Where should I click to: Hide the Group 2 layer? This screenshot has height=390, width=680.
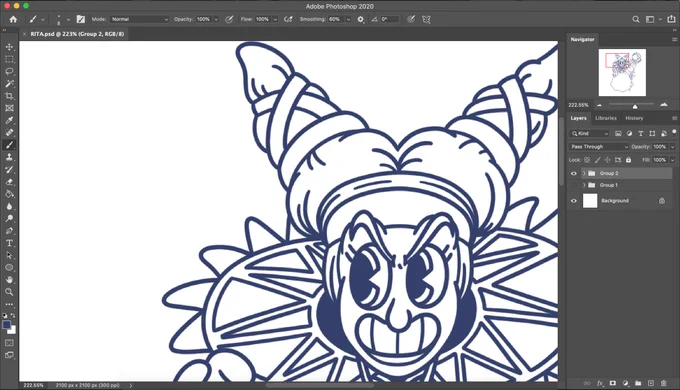click(x=574, y=173)
